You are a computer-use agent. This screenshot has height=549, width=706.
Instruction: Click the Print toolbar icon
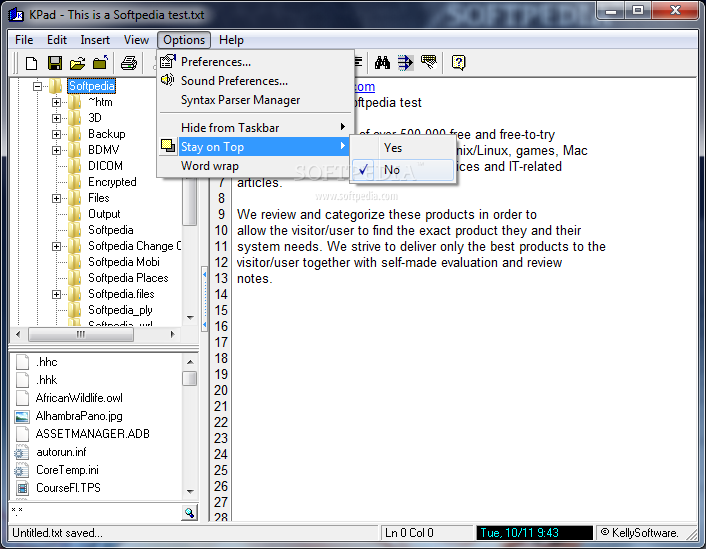click(129, 63)
